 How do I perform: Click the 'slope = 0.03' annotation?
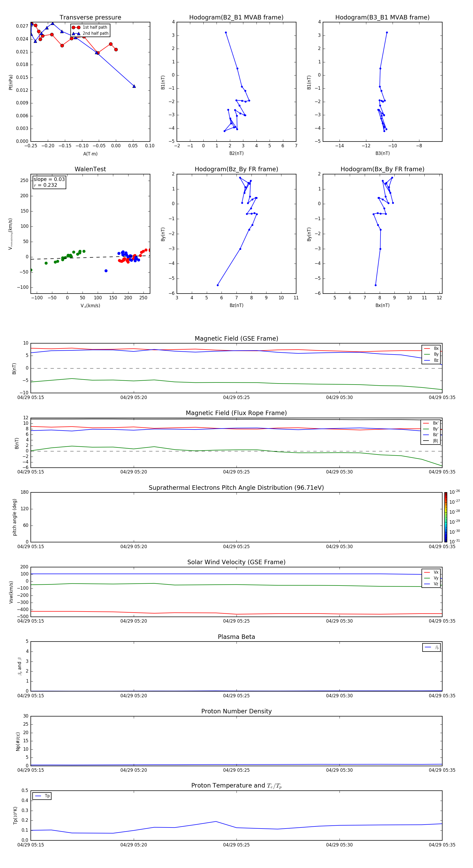click(x=49, y=179)
